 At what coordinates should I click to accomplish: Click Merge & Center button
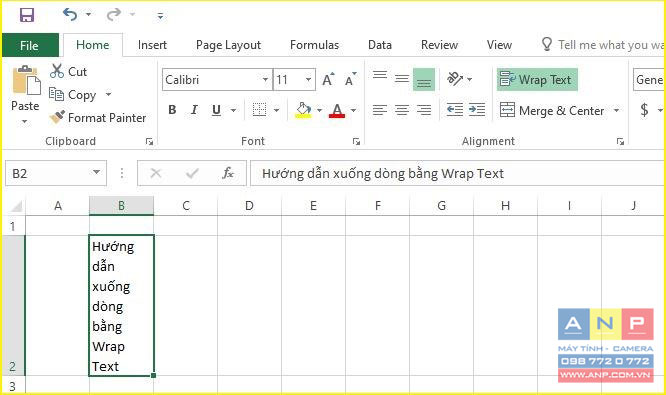pos(552,110)
